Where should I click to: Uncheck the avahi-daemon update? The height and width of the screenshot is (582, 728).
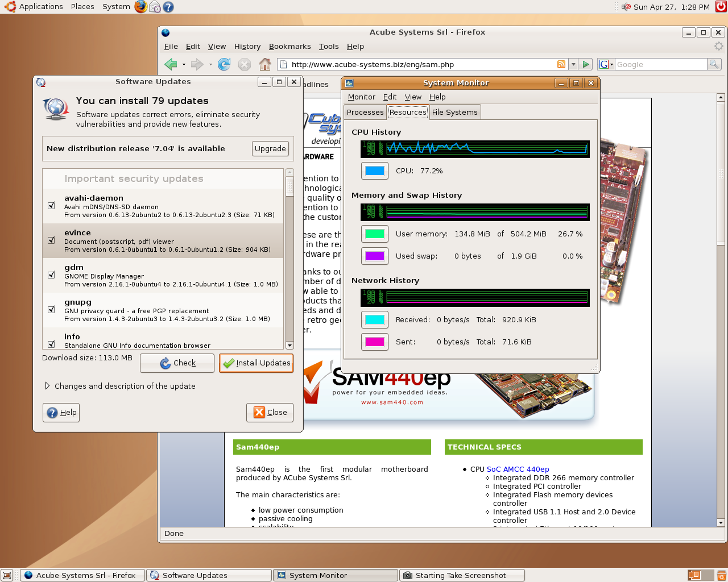click(51, 206)
